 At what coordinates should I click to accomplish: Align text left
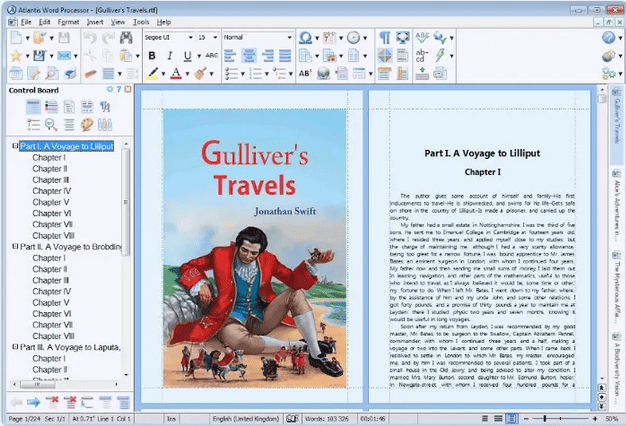[230, 55]
